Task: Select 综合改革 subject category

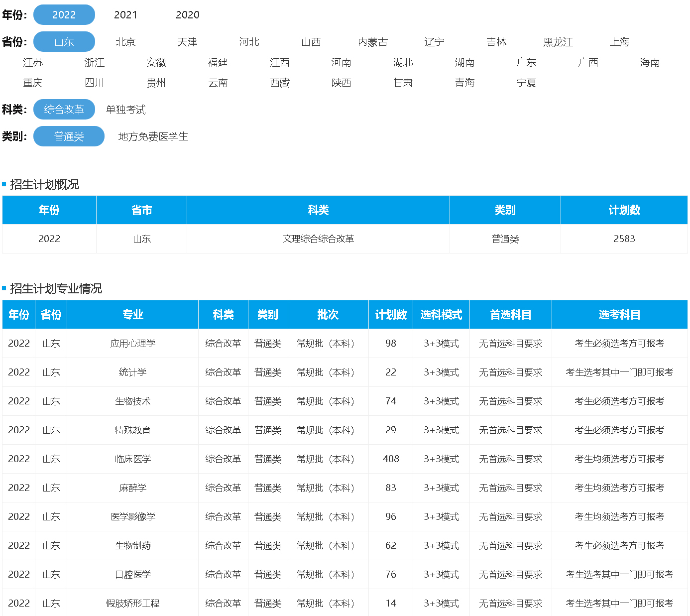Action: [64, 110]
